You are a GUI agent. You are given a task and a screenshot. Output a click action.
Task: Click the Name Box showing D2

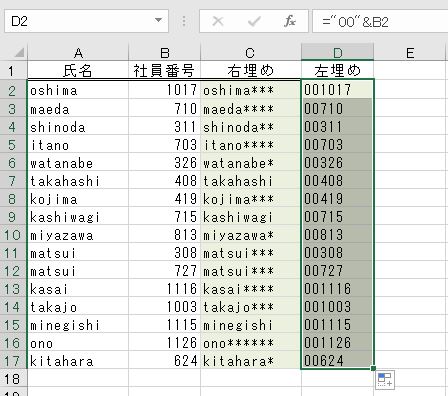coord(86,21)
